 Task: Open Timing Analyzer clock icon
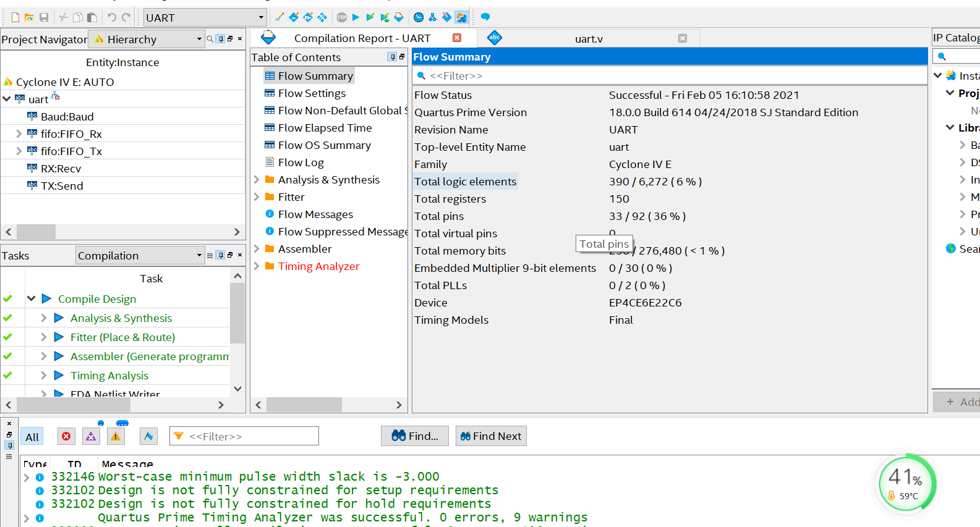point(419,17)
